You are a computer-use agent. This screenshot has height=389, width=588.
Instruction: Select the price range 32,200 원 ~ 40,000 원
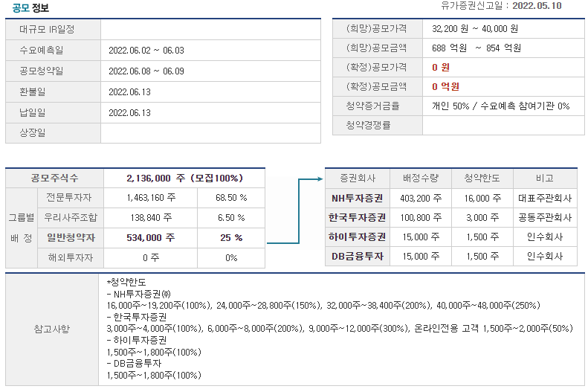475,28
